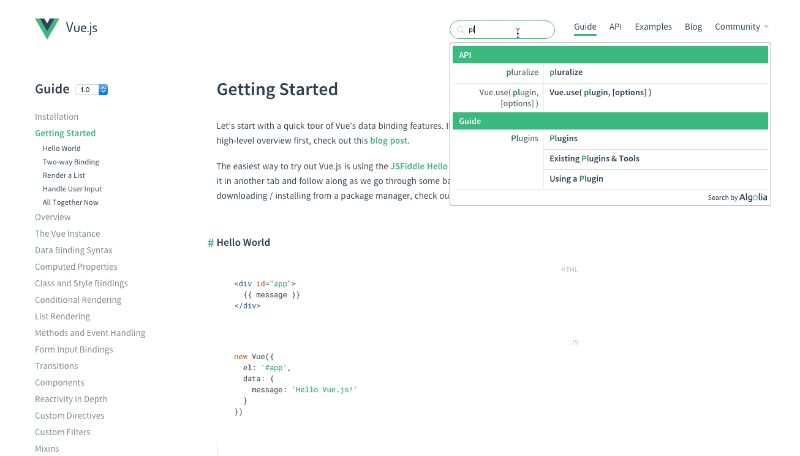The image size is (800, 456).
Task: Jump to Hello World subsection
Action: (x=61, y=148)
